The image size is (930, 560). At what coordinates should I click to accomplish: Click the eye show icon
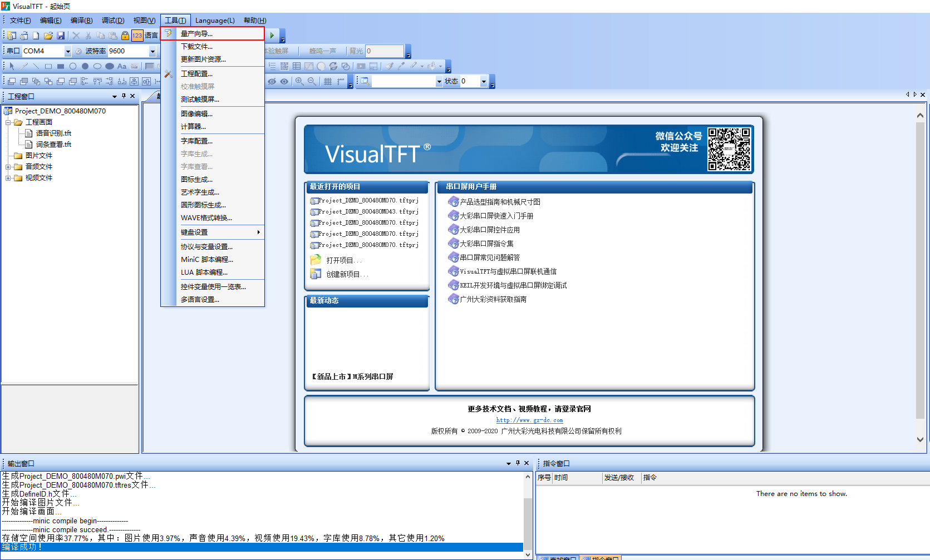point(284,81)
